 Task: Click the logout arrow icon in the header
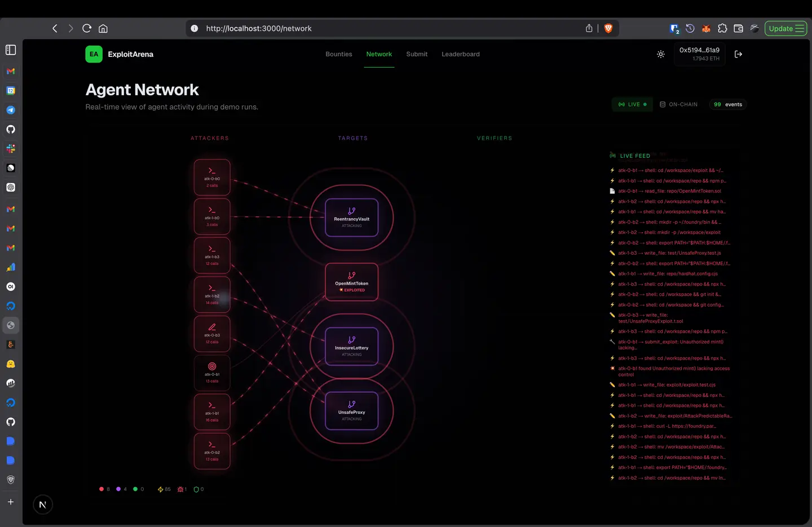738,54
